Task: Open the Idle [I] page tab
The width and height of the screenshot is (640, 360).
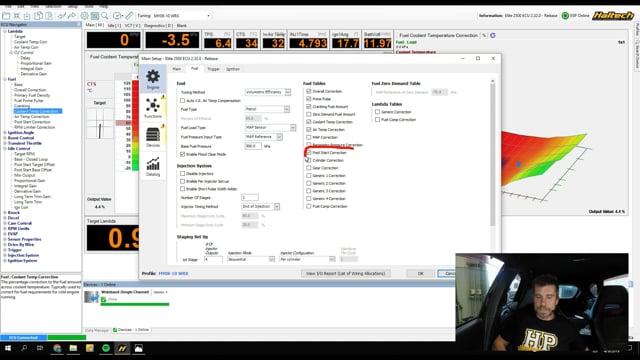Action: click(x=114, y=25)
